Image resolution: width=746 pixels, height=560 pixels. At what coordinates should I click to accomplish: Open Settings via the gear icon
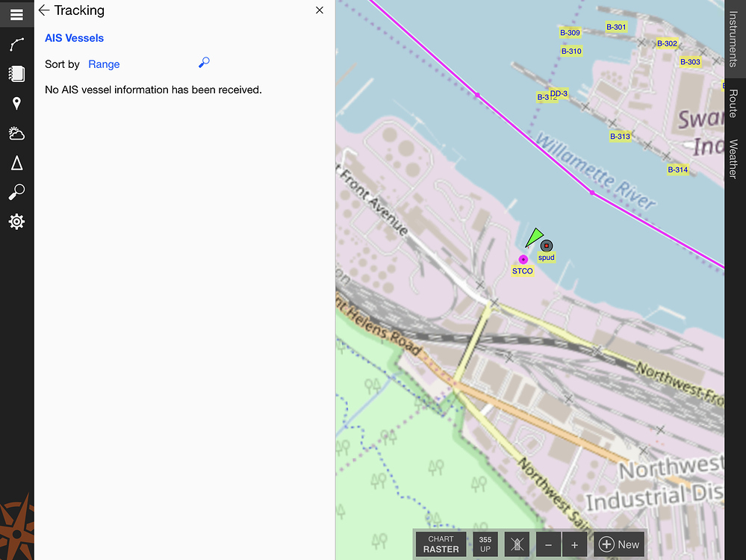16,221
